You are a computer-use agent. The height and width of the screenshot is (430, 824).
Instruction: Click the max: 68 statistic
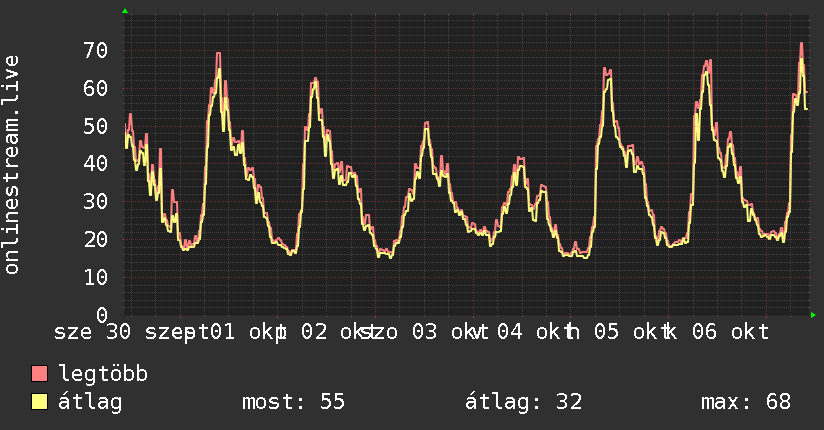point(746,402)
